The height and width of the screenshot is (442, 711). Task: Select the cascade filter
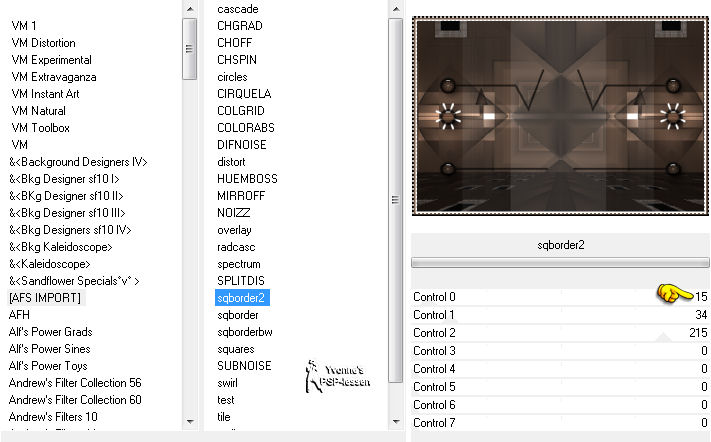click(x=238, y=9)
